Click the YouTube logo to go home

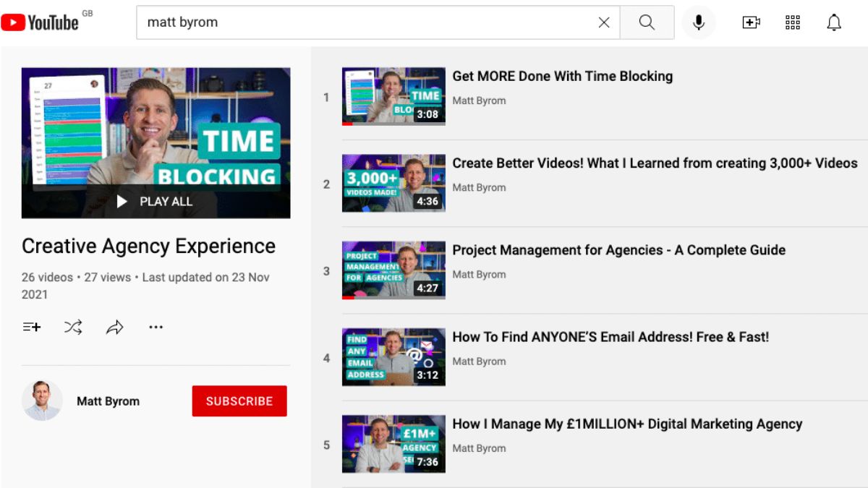click(41, 21)
